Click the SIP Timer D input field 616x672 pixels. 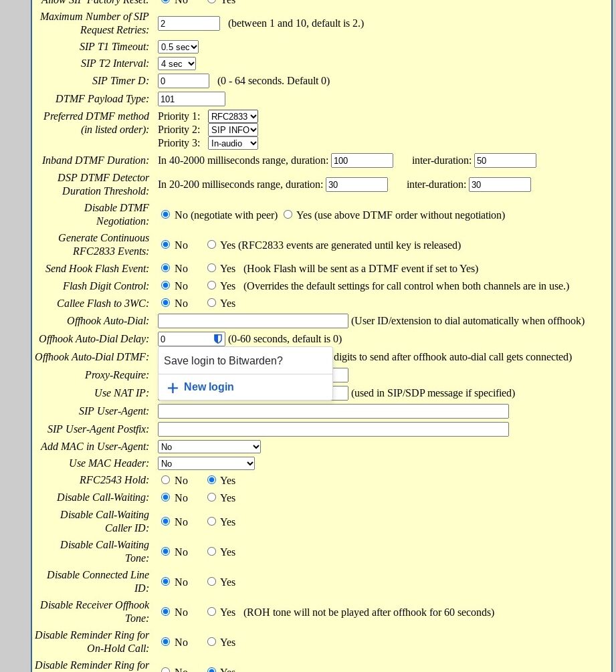183,81
